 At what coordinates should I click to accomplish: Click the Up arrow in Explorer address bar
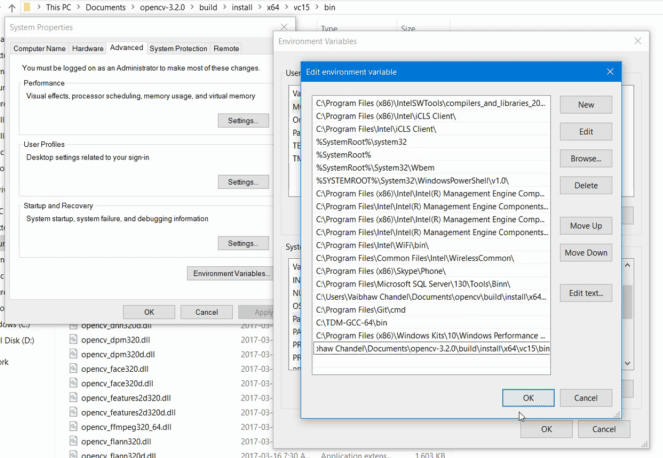click(11, 8)
